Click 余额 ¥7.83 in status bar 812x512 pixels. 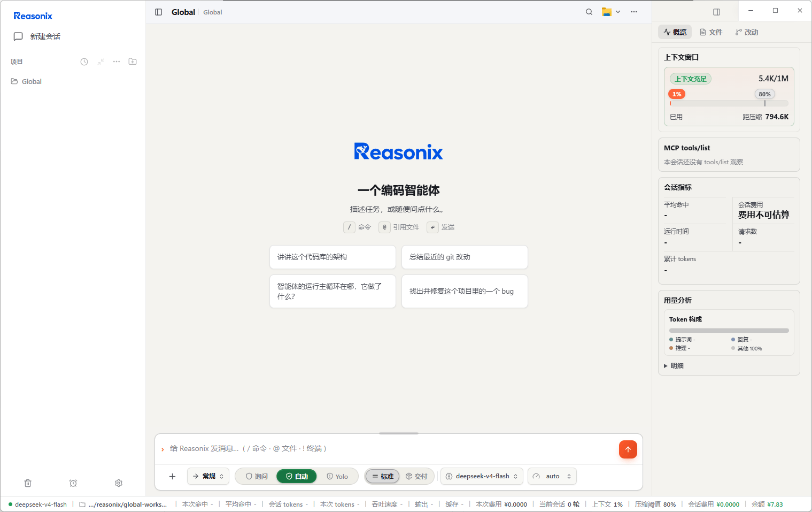click(767, 505)
